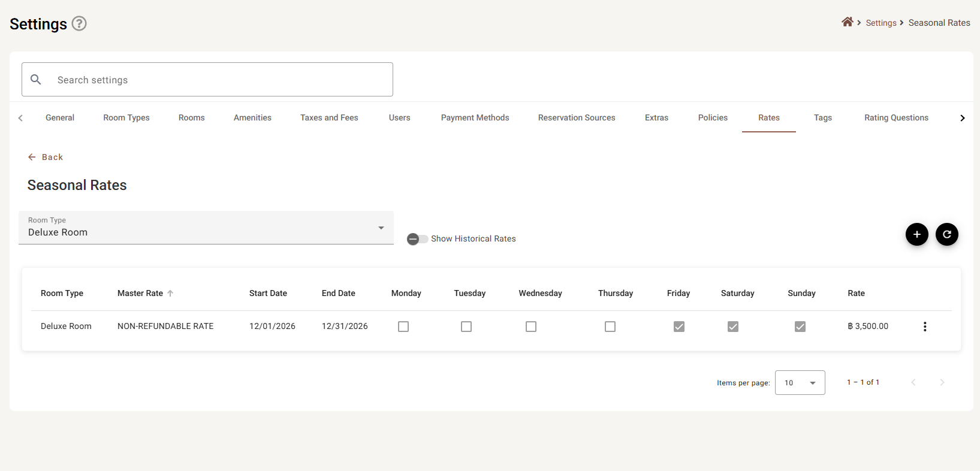
Task: Check the Thursday checkbox in the rate row
Action: pos(610,327)
